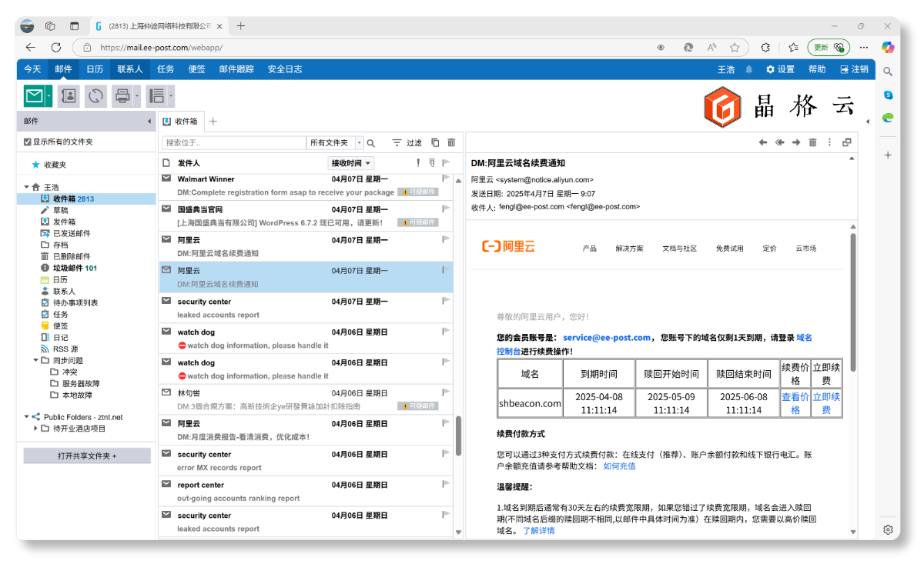Open the 任务 tab
The image size is (924, 564).
click(x=166, y=69)
